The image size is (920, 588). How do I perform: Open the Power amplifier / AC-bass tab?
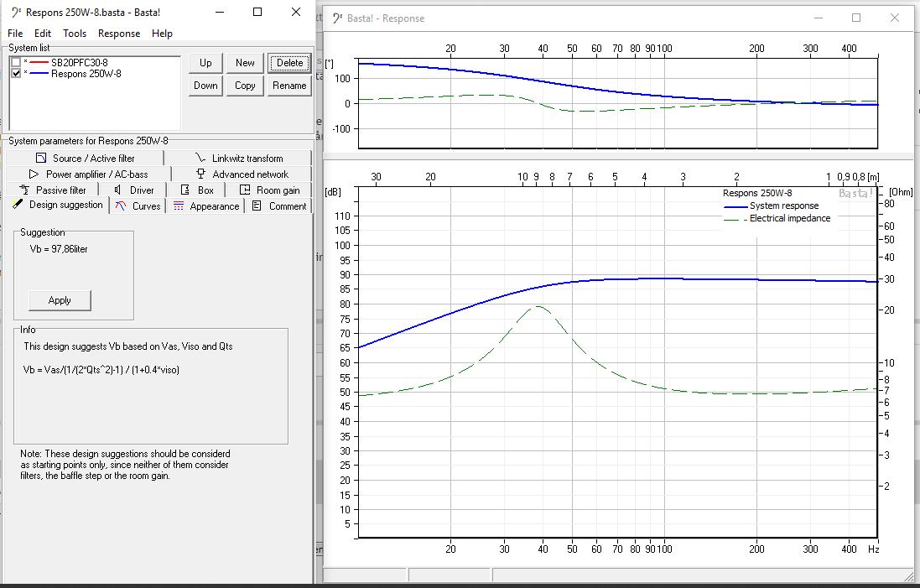(x=88, y=174)
